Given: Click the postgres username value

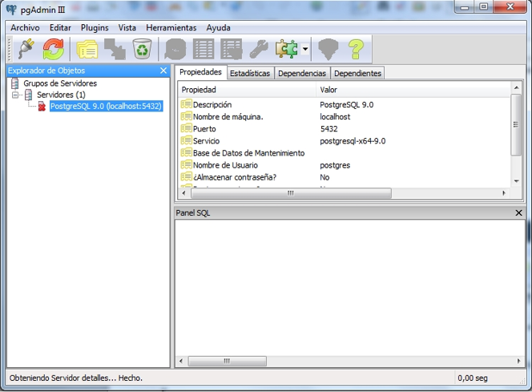Looking at the screenshot, I should (x=335, y=166).
